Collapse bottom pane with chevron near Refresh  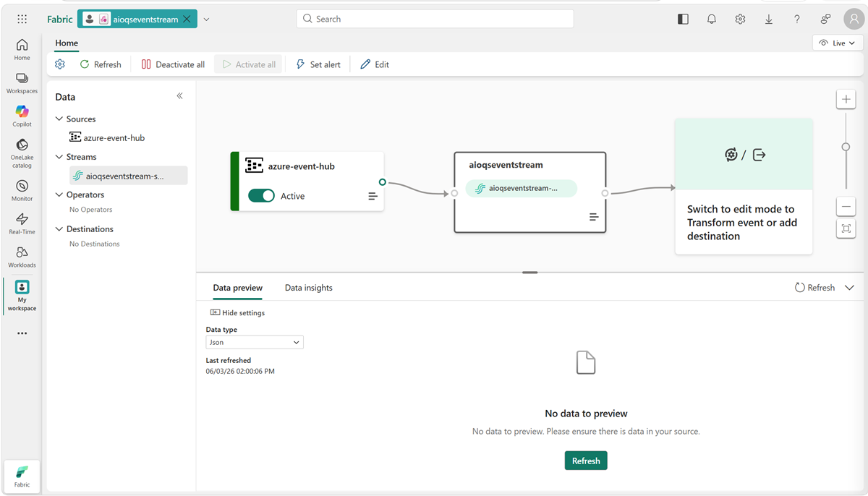[849, 288]
